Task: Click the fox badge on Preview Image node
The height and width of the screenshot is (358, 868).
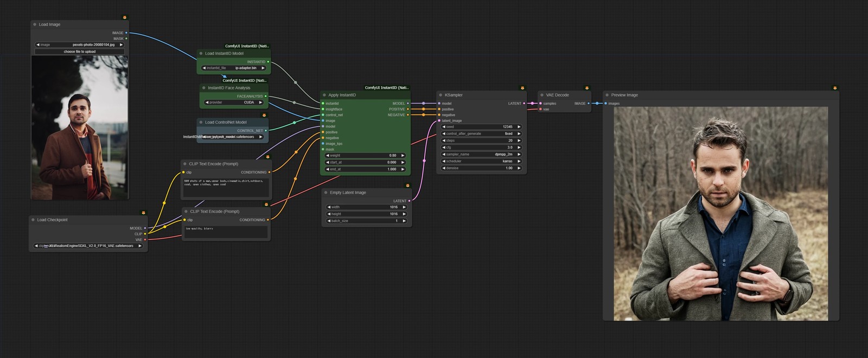Action: [x=835, y=88]
